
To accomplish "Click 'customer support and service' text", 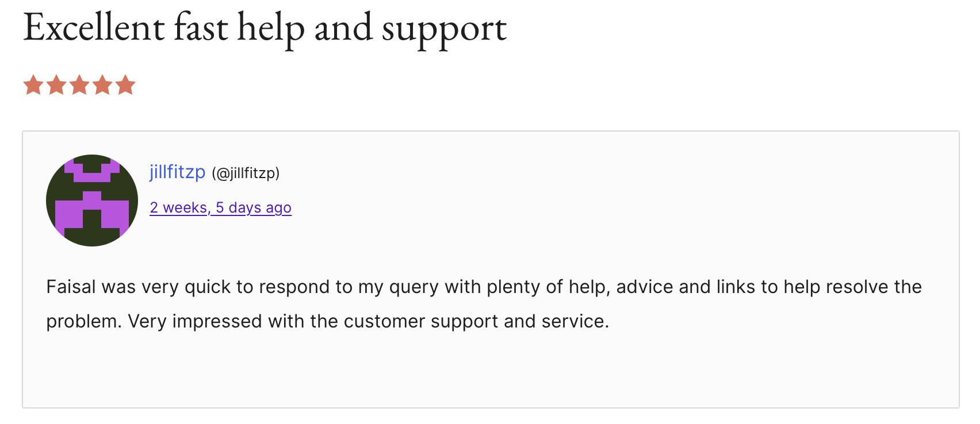I will [475, 321].
